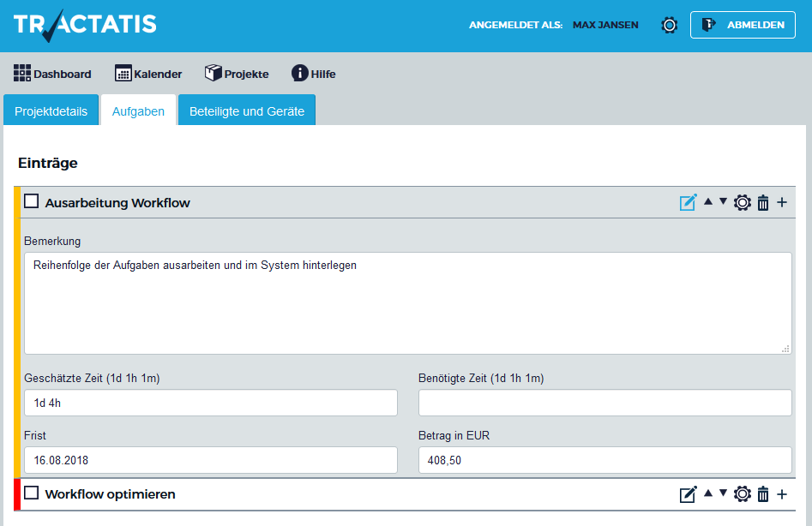Image resolution: width=812 pixels, height=526 pixels.
Task: Click the edit icon for Ausarbeitung Workflow
Action: (689, 202)
